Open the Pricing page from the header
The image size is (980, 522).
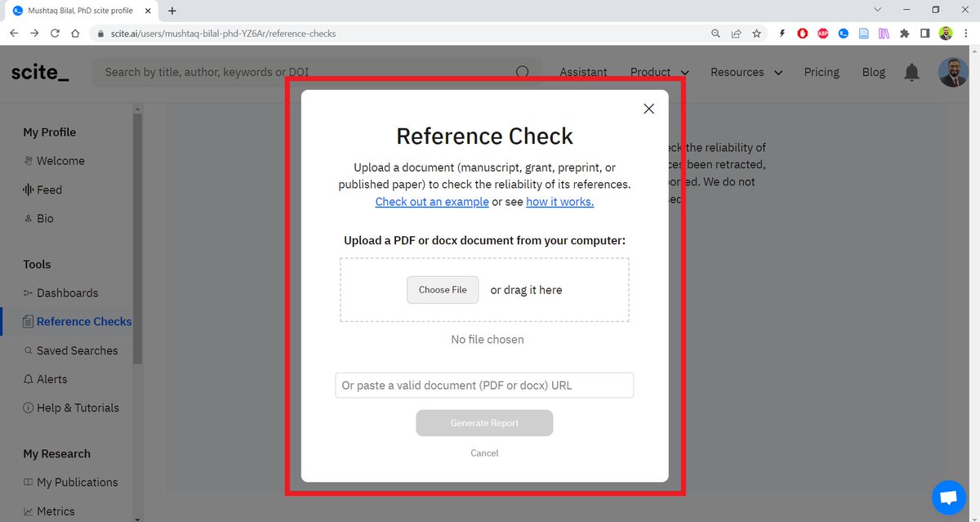click(822, 72)
